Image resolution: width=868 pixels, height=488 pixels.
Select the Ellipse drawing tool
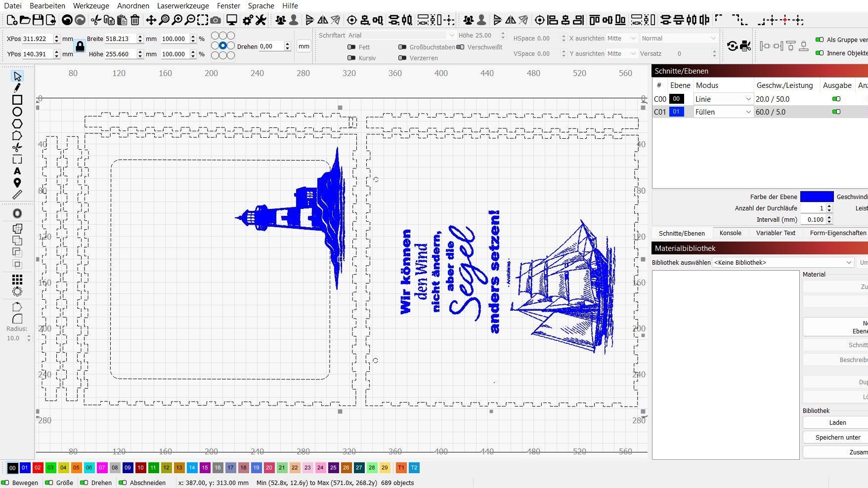tap(17, 112)
